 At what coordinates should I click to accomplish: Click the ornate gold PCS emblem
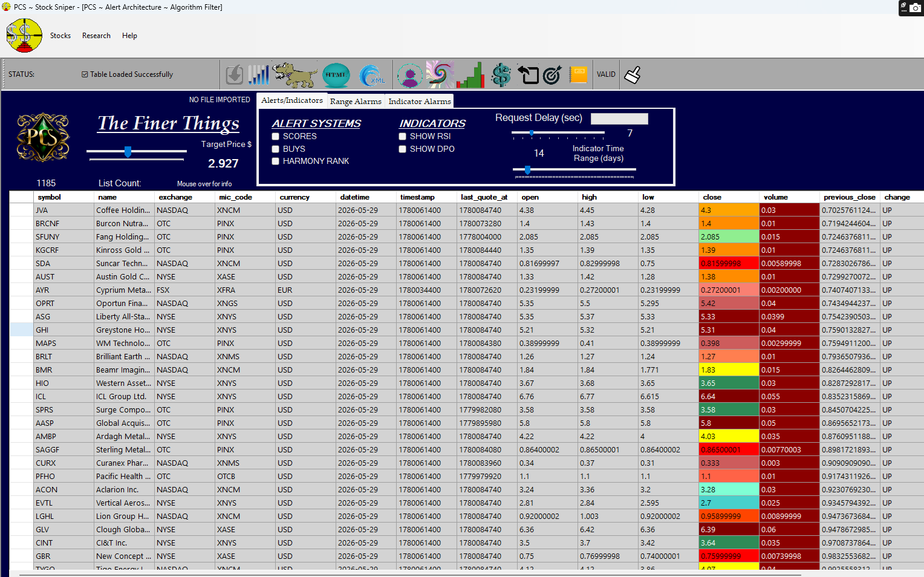(43, 137)
